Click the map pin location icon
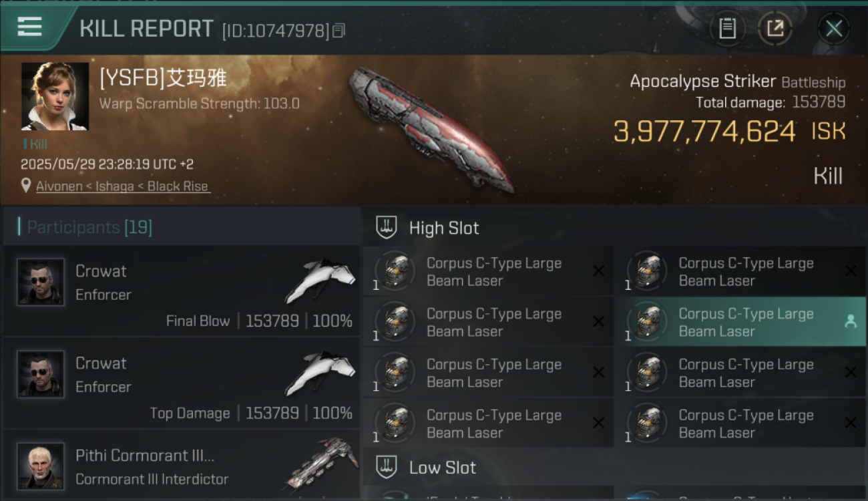This screenshot has width=868, height=501. click(26, 186)
